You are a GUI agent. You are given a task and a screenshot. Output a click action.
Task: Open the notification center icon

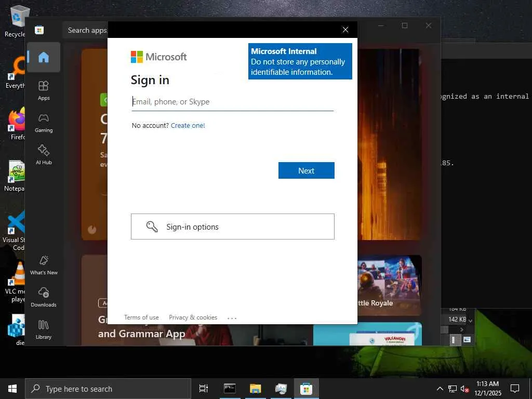[515, 389]
